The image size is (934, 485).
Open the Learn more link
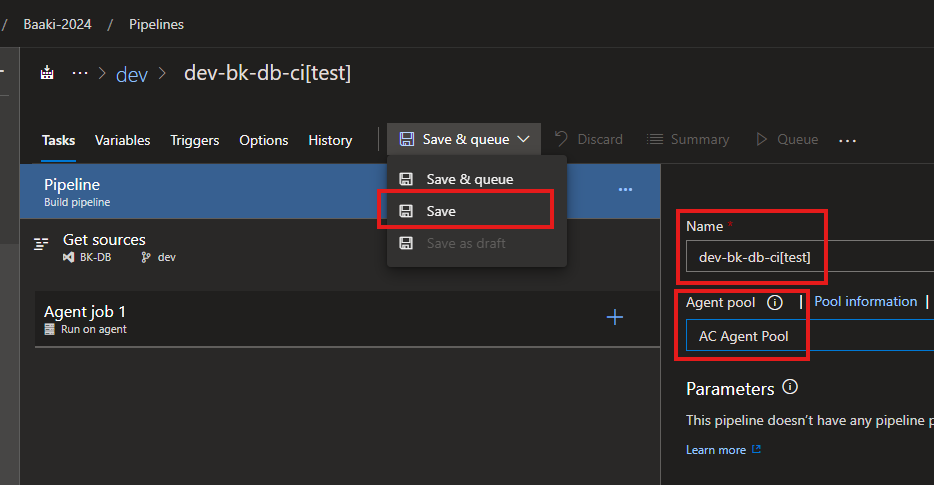click(716, 450)
